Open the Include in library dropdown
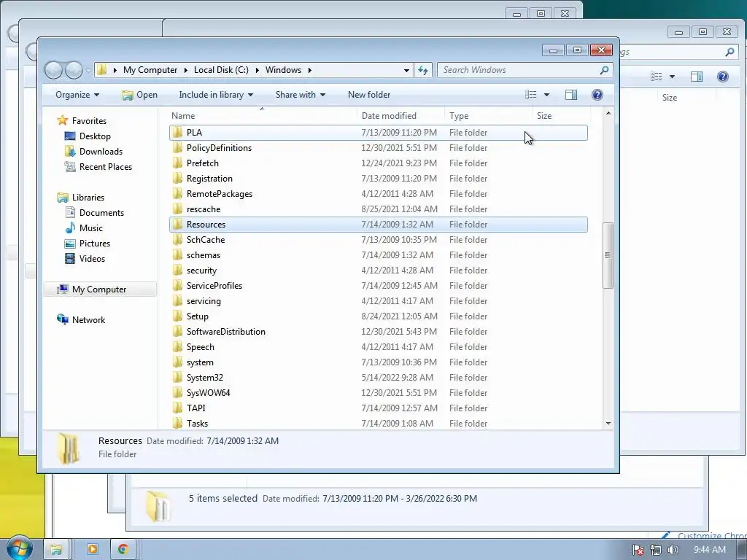747x560 pixels. point(216,95)
